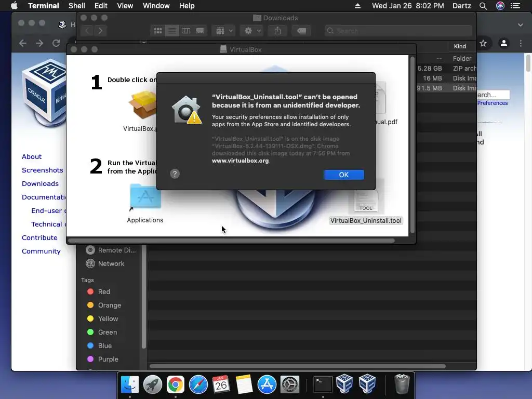532x399 pixels.
Task: Open the Chrome three-dot menu
Action: 521,43
